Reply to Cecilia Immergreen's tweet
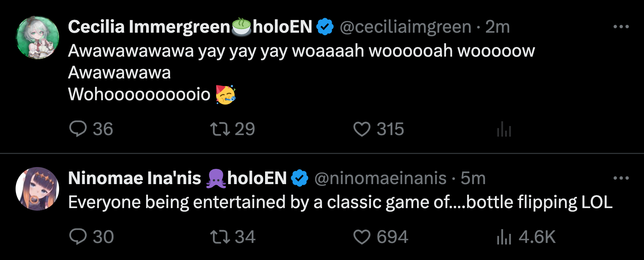Image resolution: width=644 pixels, height=260 pixels. [78, 129]
